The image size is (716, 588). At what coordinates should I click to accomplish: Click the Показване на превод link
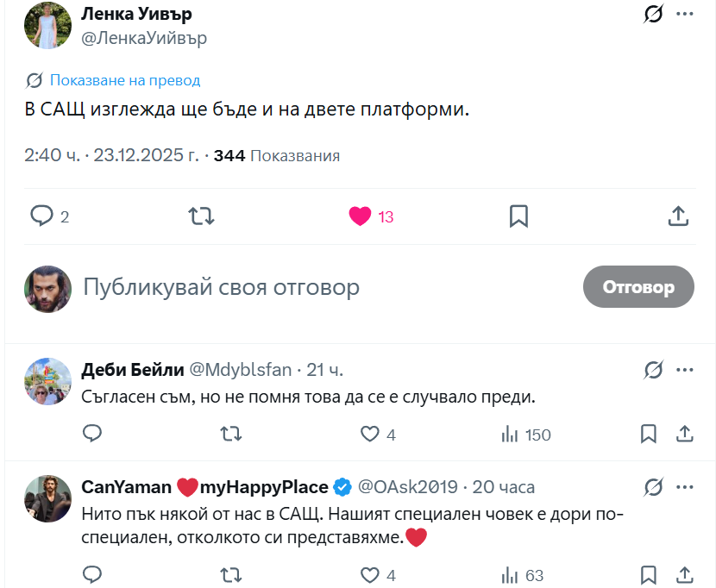[x=125, y=80]
